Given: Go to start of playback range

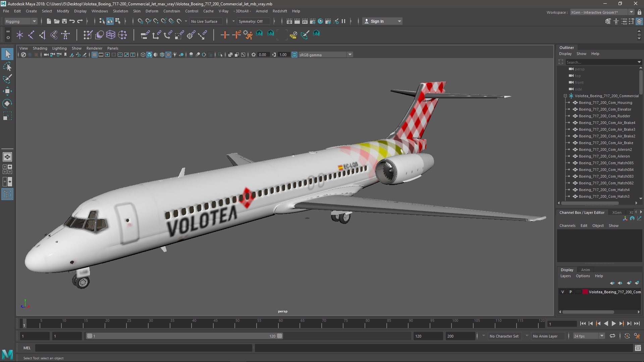Looking at the screenshot, I should 583,323.
